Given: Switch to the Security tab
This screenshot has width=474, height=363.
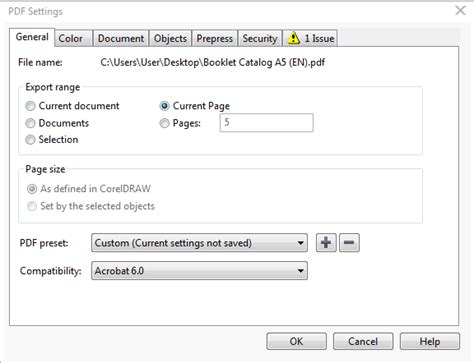Looking at the screenshot, I should (x=260, y=38).
